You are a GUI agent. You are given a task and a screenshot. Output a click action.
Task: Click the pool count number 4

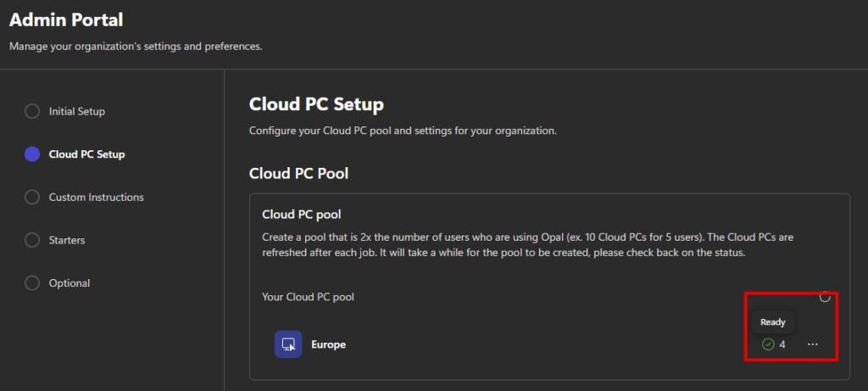click(782, 344)
